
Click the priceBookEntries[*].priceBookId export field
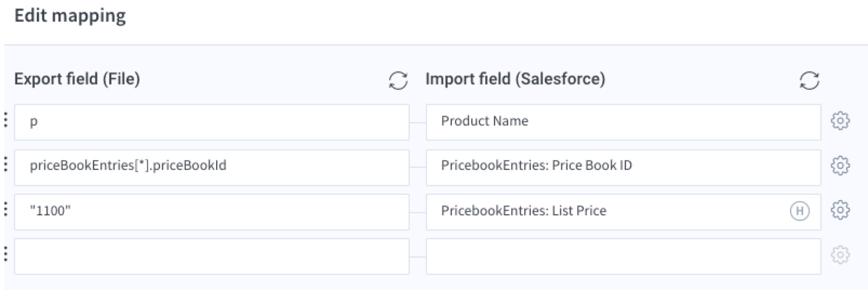point(212,167)
